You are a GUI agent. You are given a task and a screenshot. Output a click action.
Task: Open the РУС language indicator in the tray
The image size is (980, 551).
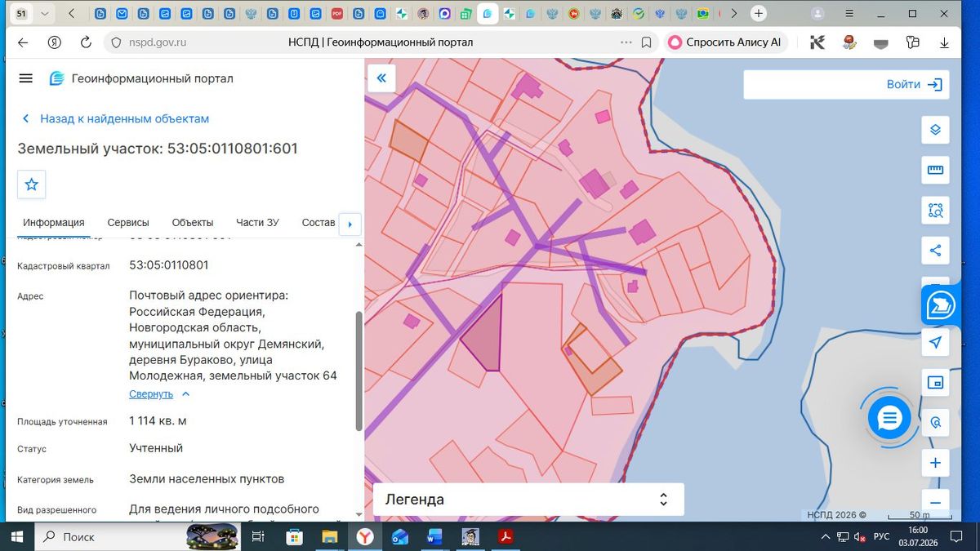point(881,536)
